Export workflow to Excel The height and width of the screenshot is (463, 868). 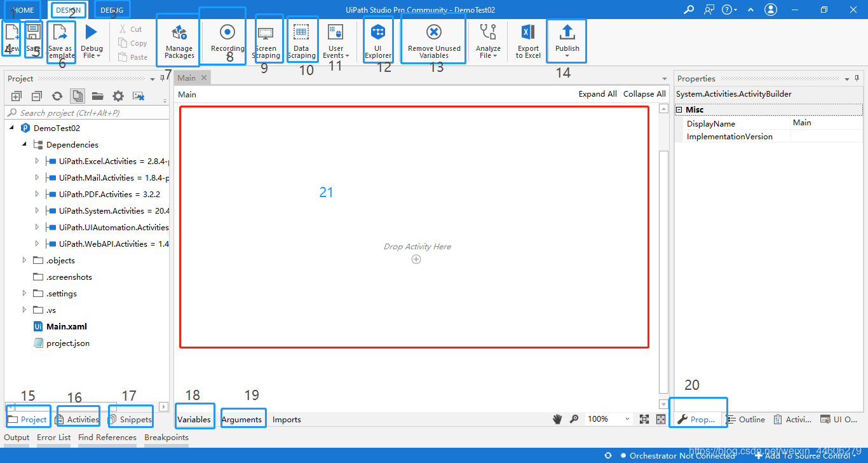coord(528,43)
